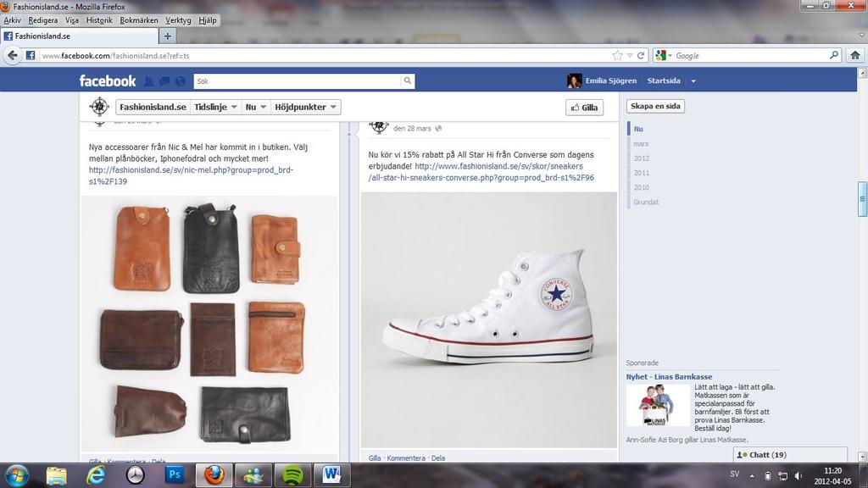Open Emilia Sjögren profile name link
Viewport: 868px width, 488px height.
(x=611, y=80)
